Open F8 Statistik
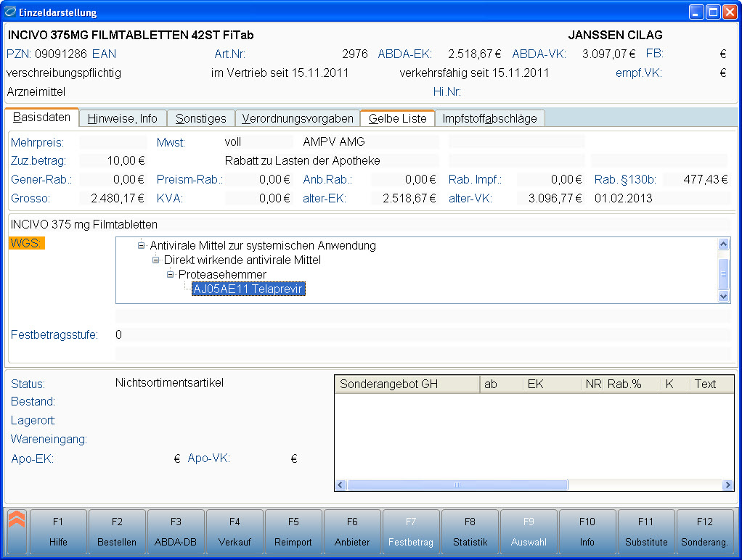 click(x=470, y=532)
